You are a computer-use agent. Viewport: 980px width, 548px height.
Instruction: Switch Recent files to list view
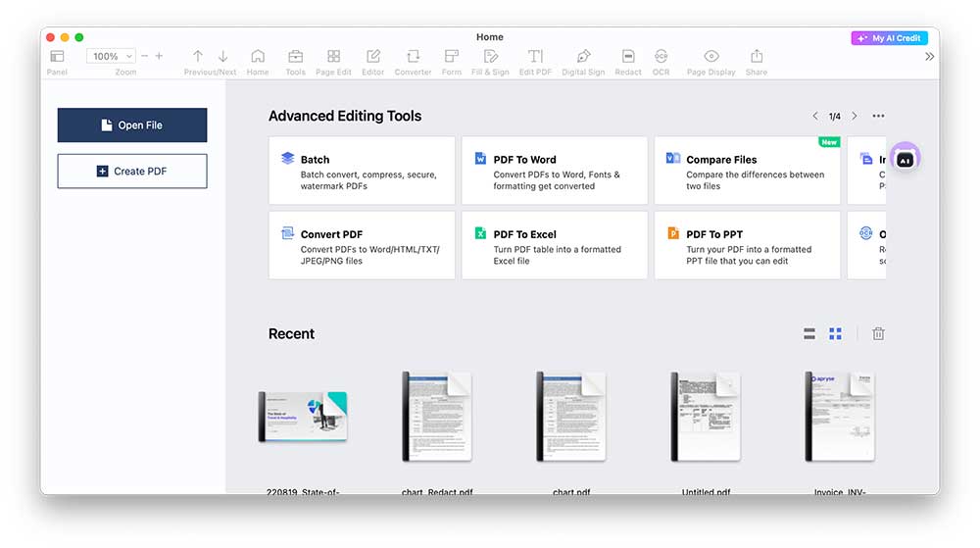[809, 334]
